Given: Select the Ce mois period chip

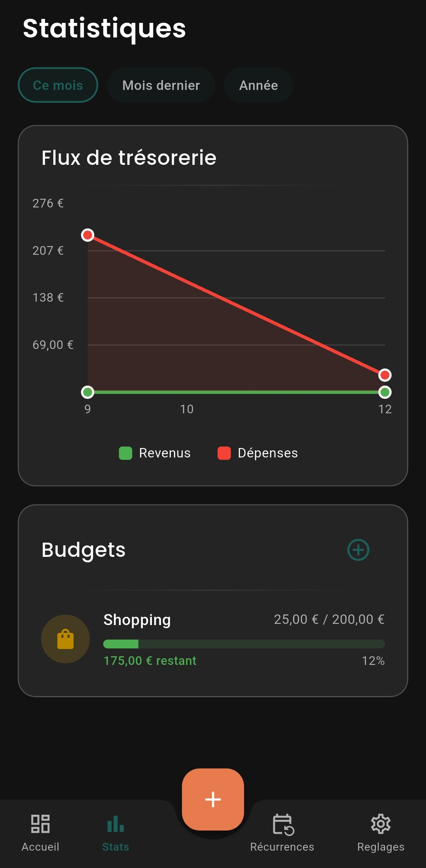Looking at the screenshot, I should coord(58,85).
